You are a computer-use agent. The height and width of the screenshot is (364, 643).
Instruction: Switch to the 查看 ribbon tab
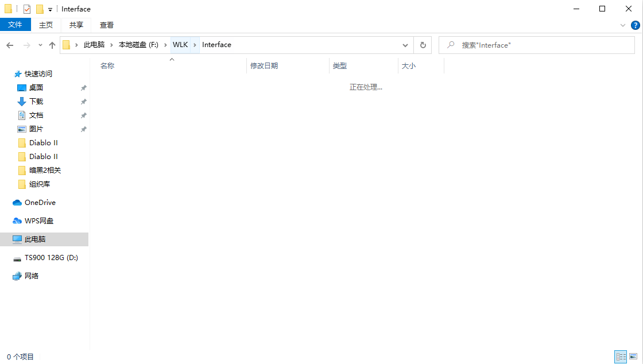pyautogui.click(x=107, y=25)
